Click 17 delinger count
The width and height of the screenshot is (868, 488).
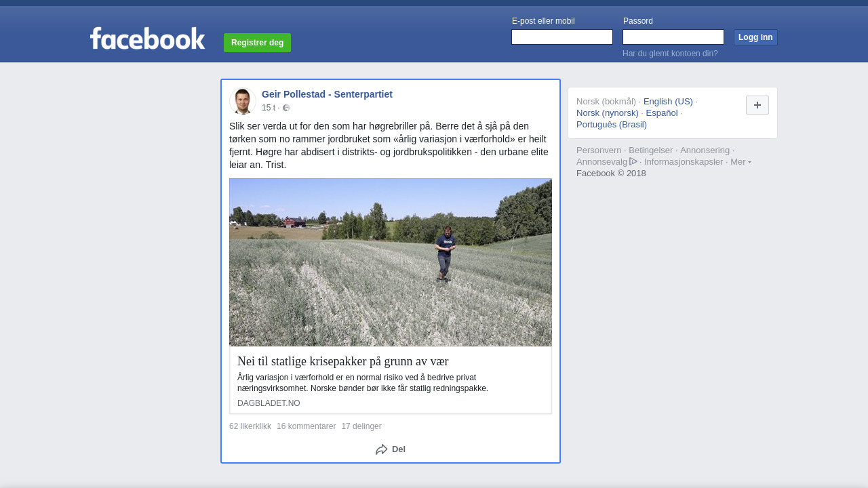click(361, 426)
